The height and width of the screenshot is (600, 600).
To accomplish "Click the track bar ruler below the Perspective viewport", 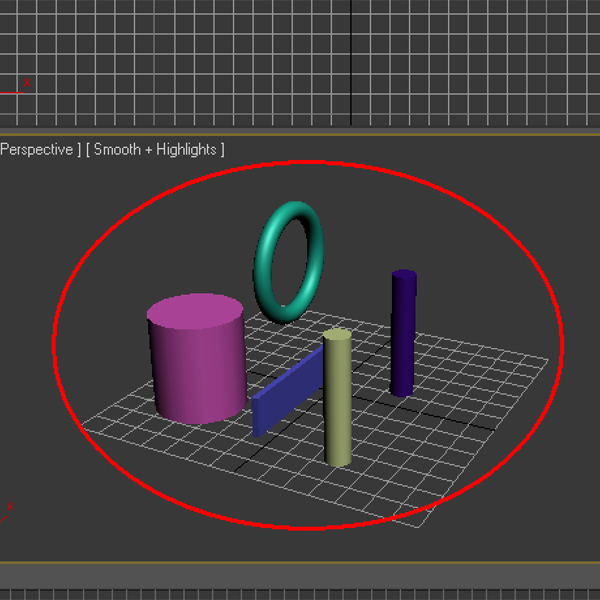I will [x=300, y=593].
